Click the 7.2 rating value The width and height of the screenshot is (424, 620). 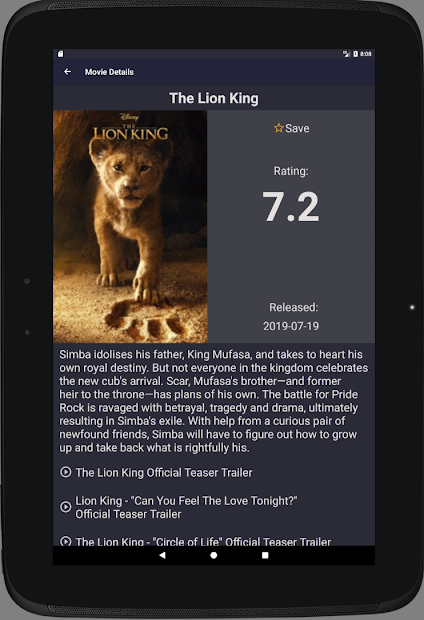(291, 206)
